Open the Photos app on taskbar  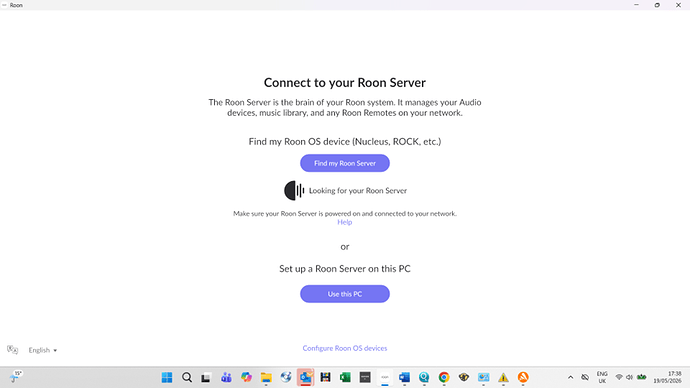click(484, 377)
